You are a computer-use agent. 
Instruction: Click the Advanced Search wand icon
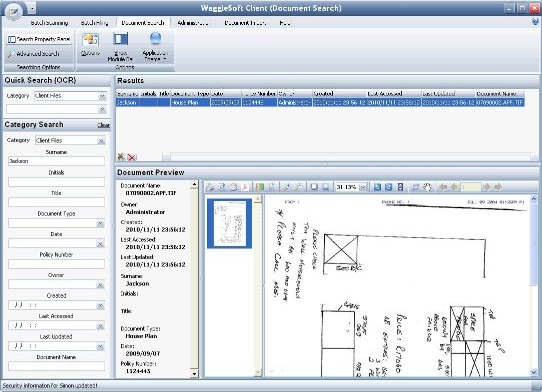pyautogui.click(x=12, y=54)
